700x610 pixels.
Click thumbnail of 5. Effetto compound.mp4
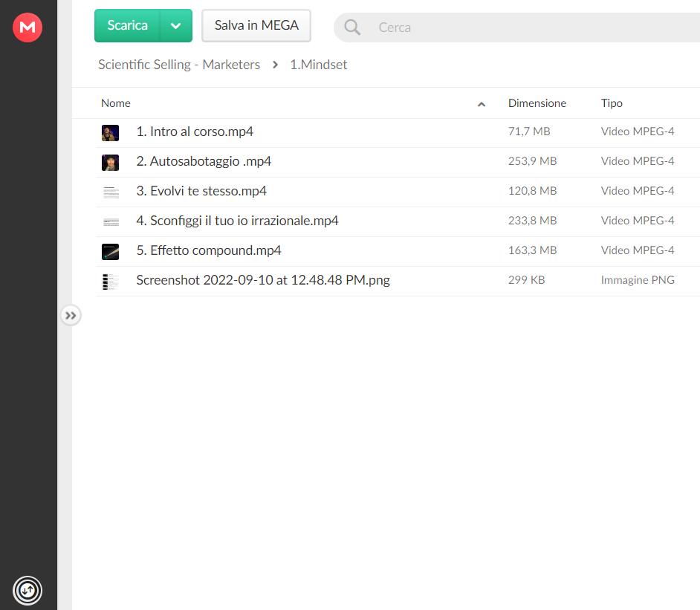[110, 252]
